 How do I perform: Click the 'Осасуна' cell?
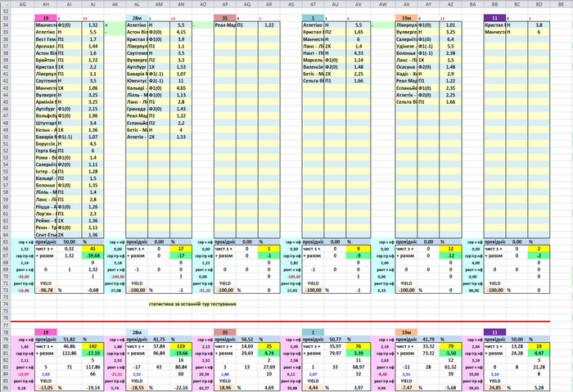pyautogui.click(x=406, y=67)
